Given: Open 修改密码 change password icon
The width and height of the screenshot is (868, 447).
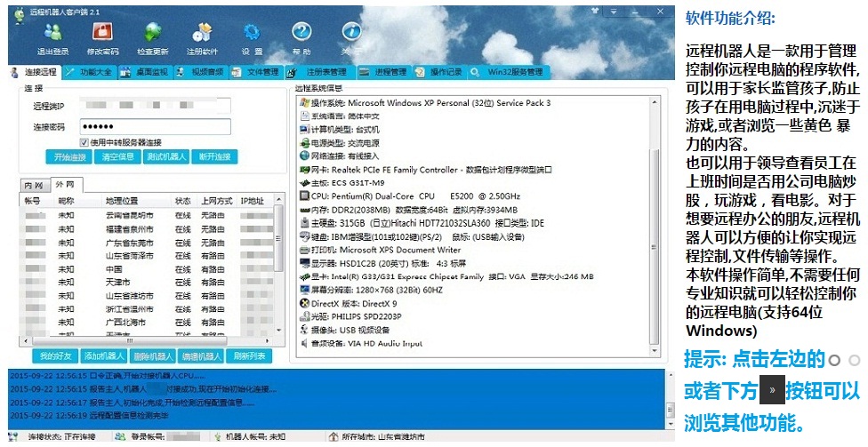Looking at the screenshot, I should point(102,32).
